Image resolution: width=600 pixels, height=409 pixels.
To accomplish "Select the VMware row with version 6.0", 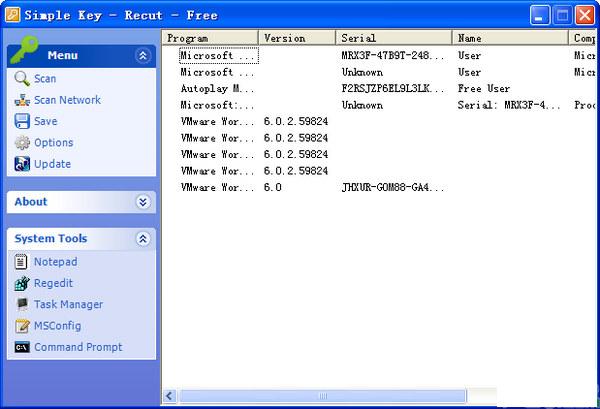I will tap(217, 187).
